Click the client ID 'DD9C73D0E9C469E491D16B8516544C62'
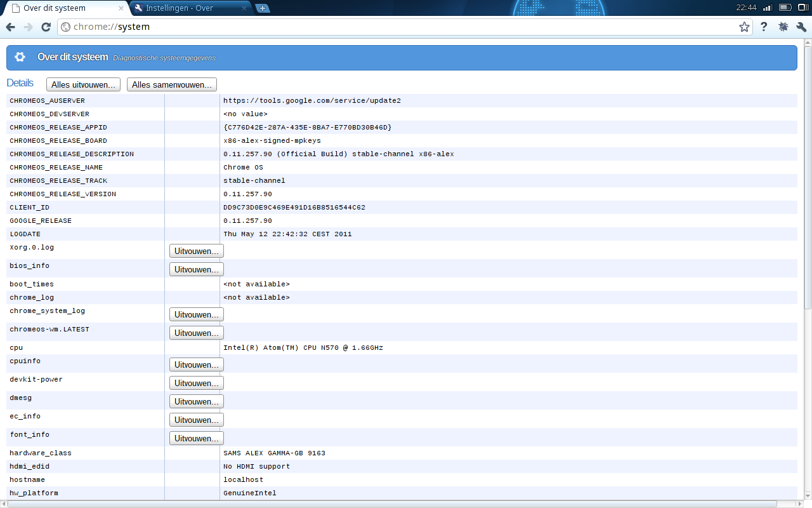Image resolution: width=812 pixels, height=508 pixels. tap(294, 207)
